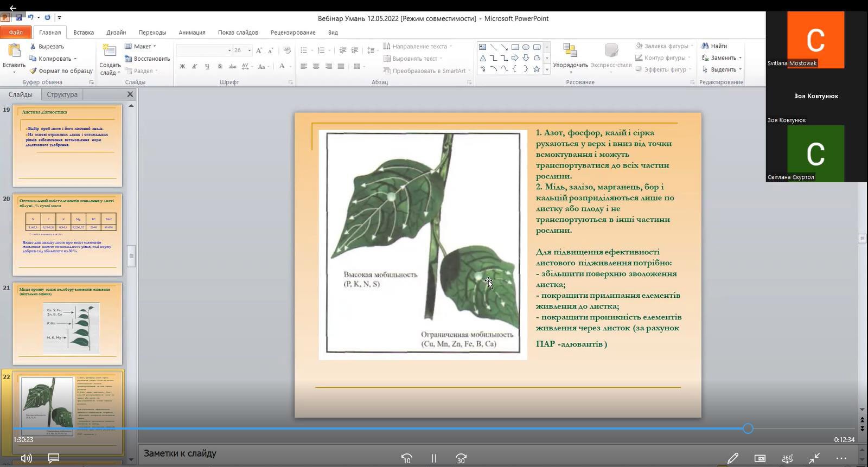Go to the Показ слайдов tab
The height and width of the screenshot is (467, 868).
coord(238,33)
